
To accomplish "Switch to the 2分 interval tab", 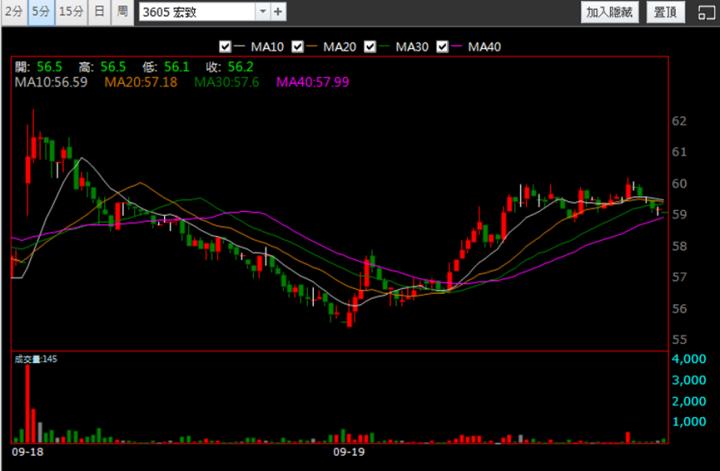I will click(13, 12).
